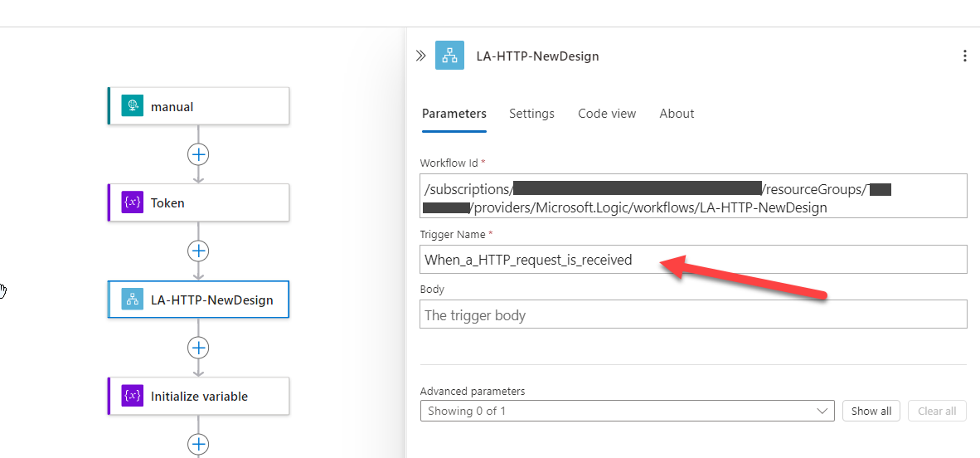Viewport: 980px width, 458px height.
Task: Insert step after LA-HTTP-NewDesign node
Action: click(198, 348)
